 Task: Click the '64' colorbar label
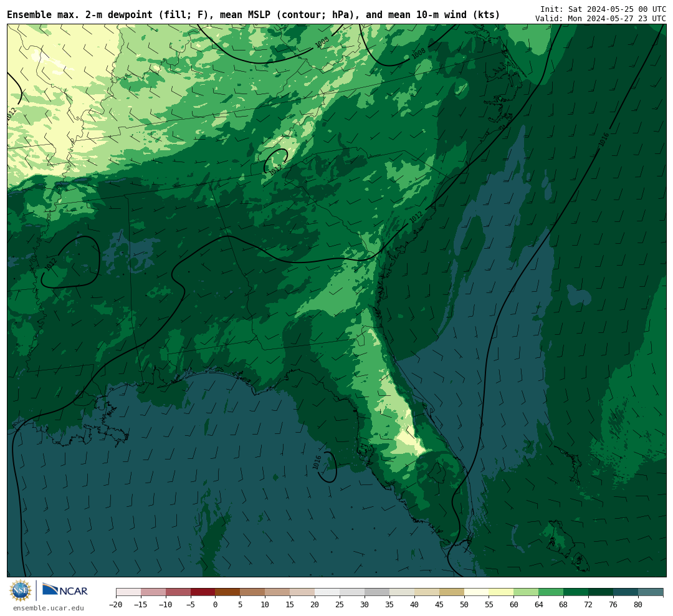538,605
